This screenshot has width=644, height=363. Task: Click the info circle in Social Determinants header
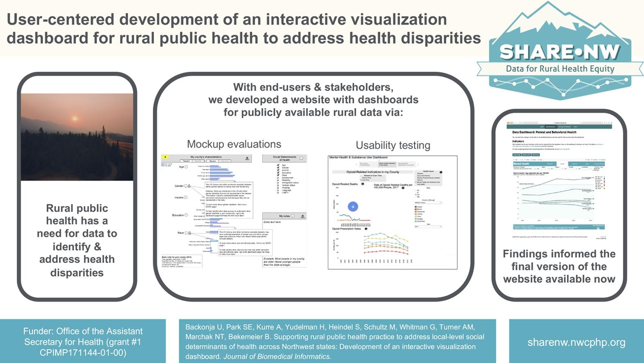[301, 158]
